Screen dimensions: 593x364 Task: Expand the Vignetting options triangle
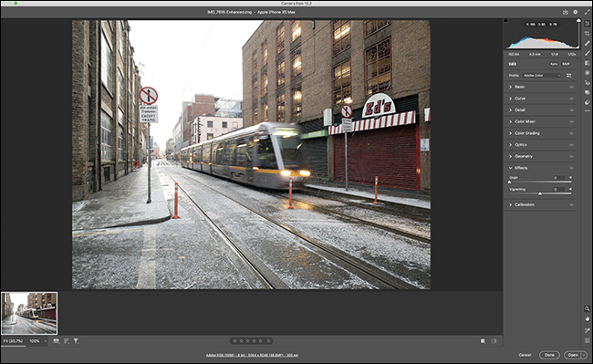(571, 190)
